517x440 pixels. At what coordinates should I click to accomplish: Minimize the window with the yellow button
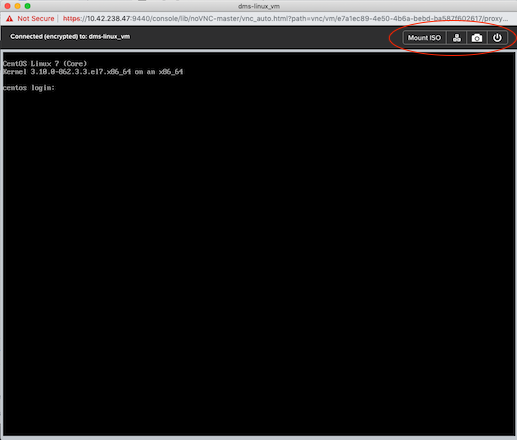18,6
